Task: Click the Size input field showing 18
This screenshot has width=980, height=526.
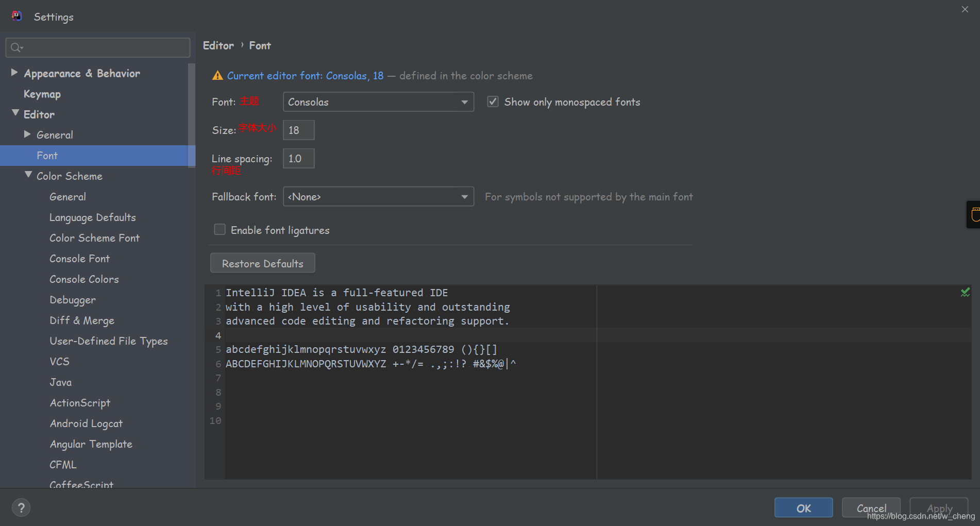Action: tap(299, 130)
